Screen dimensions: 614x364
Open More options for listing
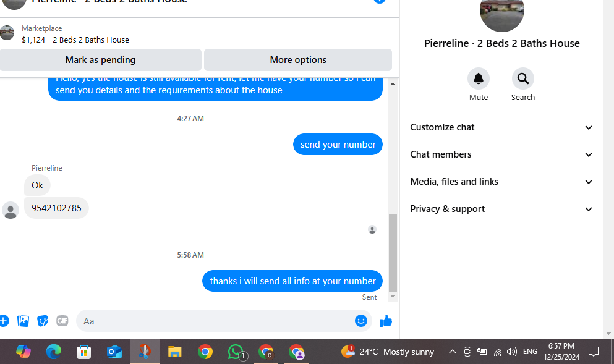tap(298, 60)
